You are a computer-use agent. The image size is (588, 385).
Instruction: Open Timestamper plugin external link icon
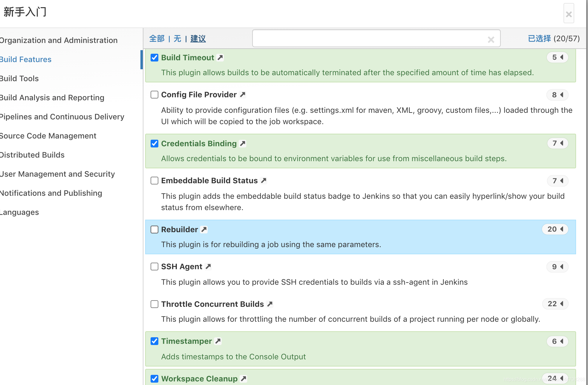click(218, 341)
